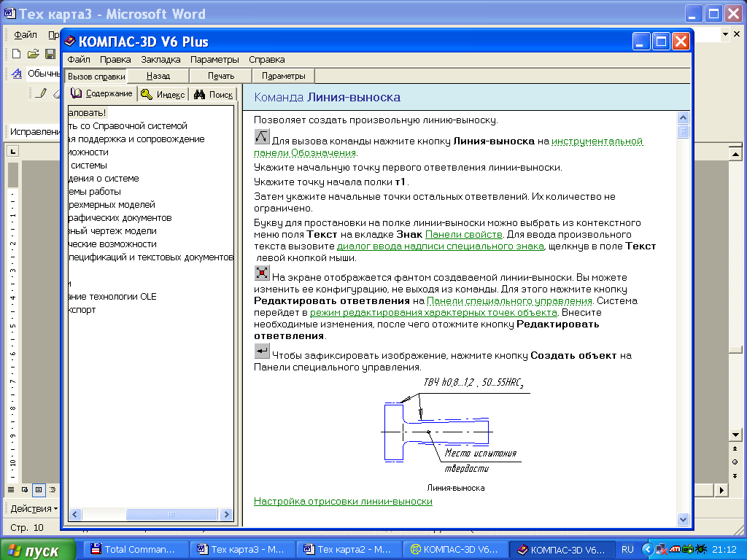The image size is (747, 560).
Task: Open the пуск Start button
Action: [38, 550]
